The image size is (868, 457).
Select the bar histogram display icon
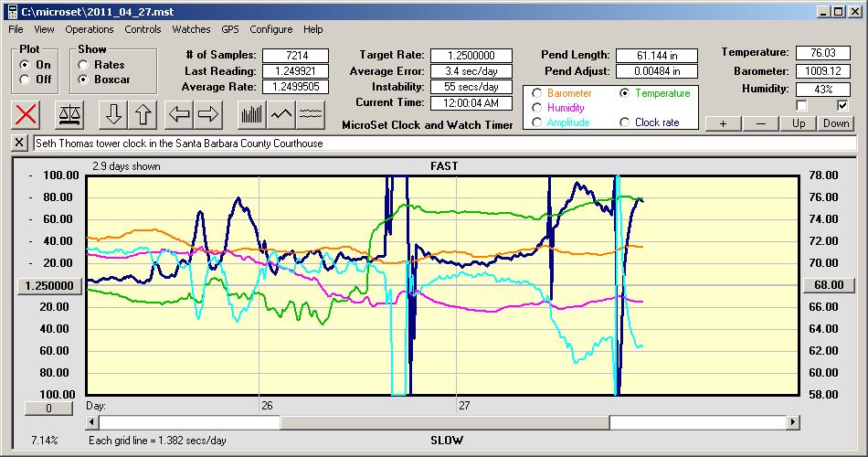tap(252, 114)
